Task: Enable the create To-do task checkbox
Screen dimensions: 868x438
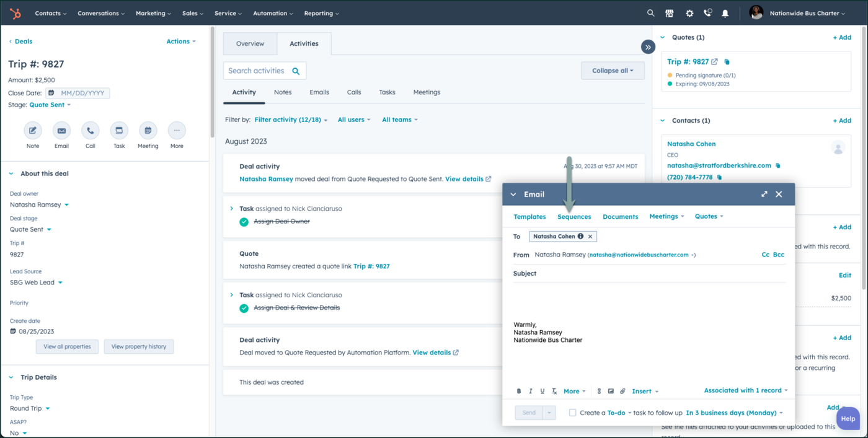Action: [572, 413]
